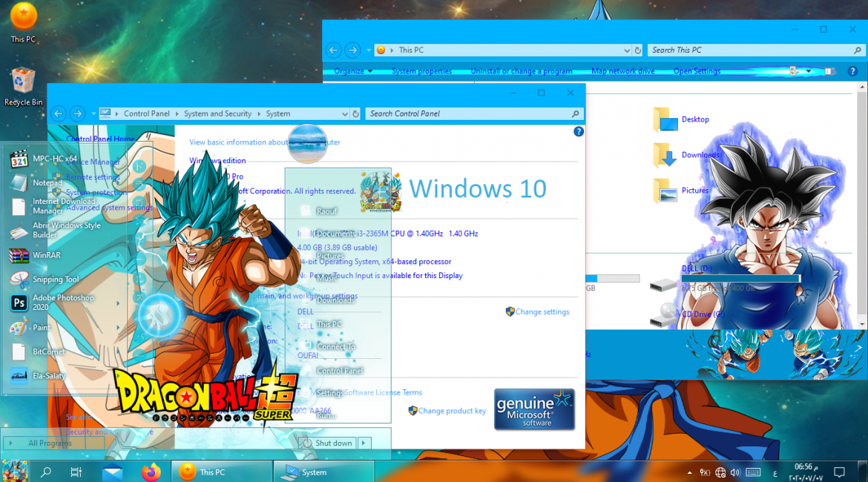Open Settings from the Start menu list
This screenshot has height=482, width=868.
tap(329, 393)
